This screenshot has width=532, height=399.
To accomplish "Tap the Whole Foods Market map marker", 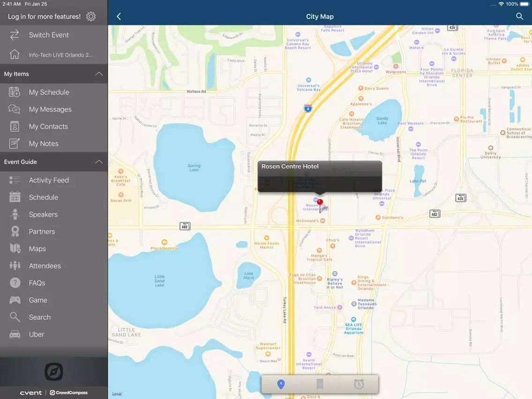I will tap(266, 238).
